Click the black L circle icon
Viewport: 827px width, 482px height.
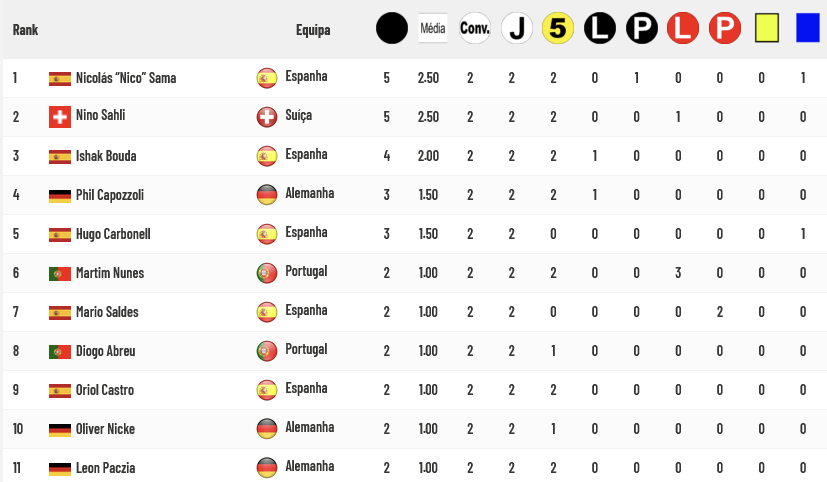pyautogui.click(x=600, y=28)
